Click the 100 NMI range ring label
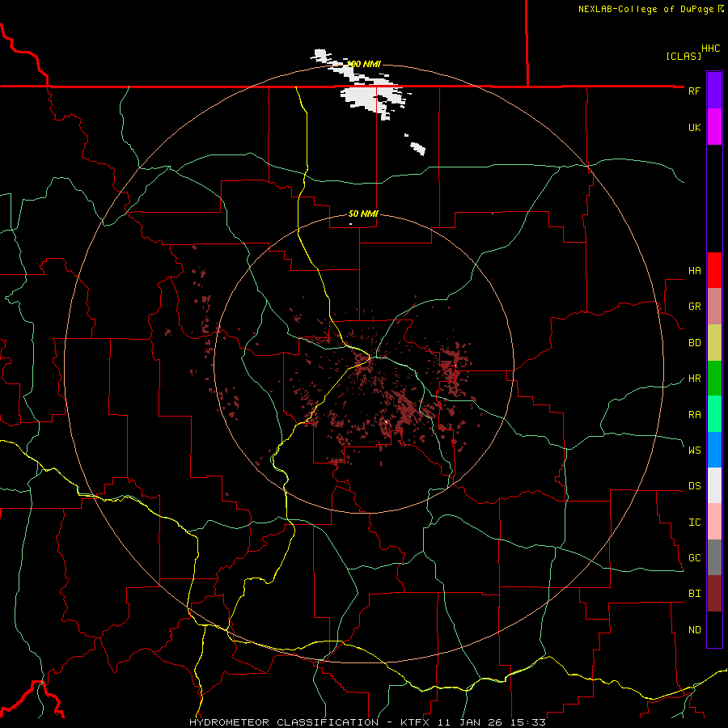728x728 pixels. click(363, 64)
